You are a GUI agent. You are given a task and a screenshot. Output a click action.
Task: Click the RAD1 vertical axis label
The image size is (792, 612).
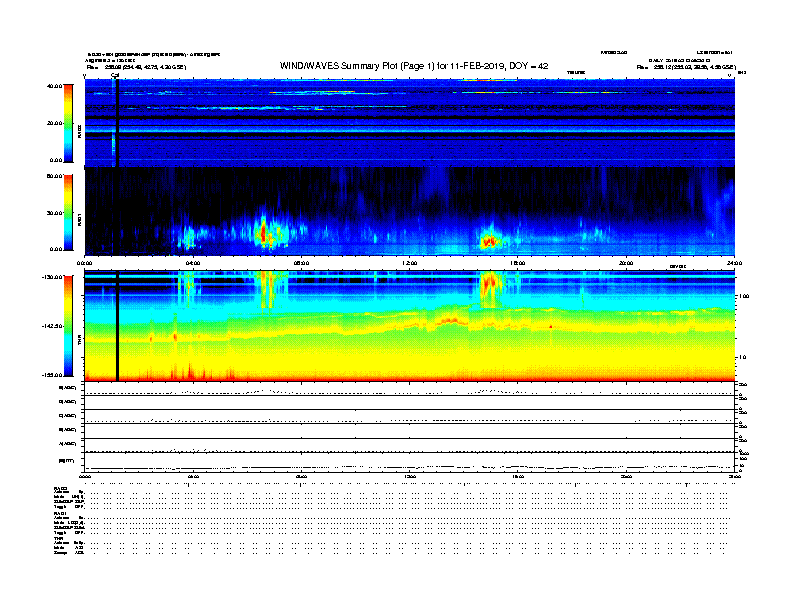[x=79, y=219]
